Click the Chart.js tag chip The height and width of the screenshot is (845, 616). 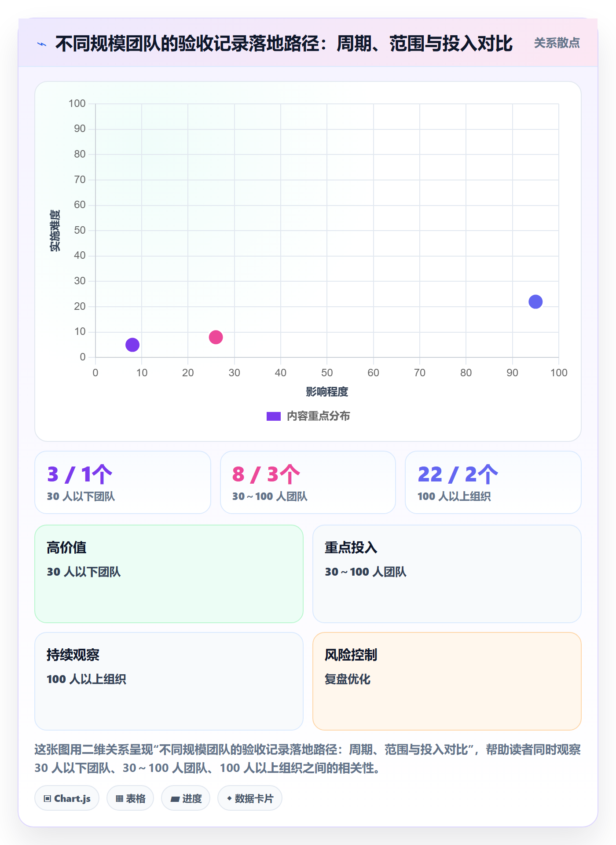(67, 798)
